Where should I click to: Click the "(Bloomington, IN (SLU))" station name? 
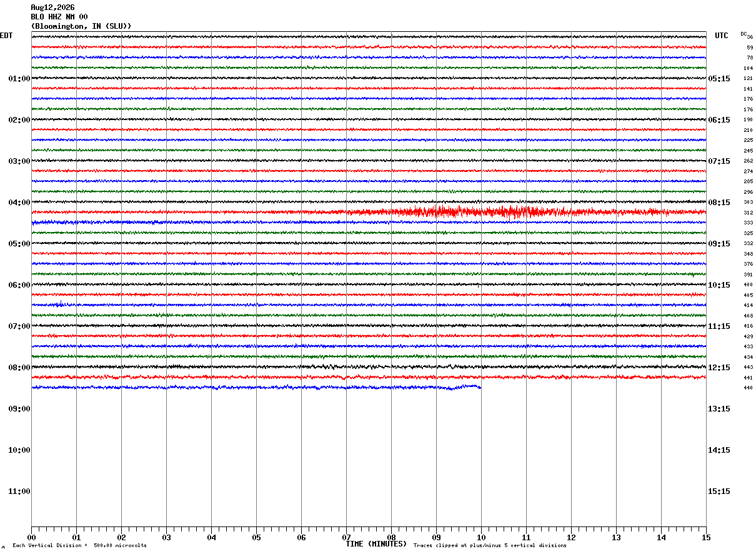[x=81, y=26]
